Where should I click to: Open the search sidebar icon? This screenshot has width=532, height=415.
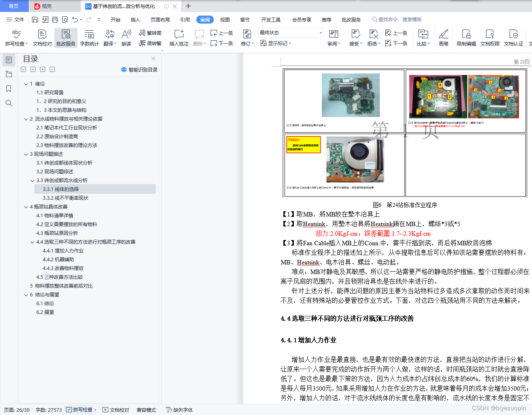[x=8, y=103]
